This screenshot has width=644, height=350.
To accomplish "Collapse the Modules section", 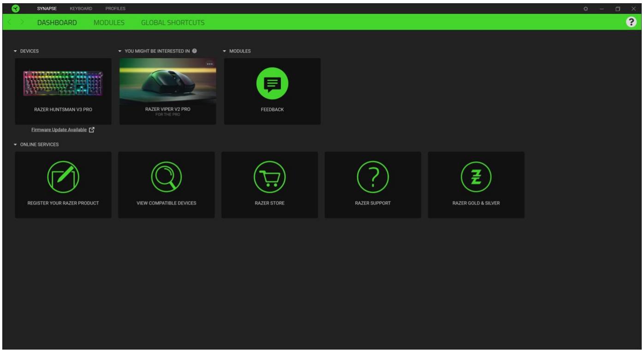I will pyautogui.click(x=225, y=51).
